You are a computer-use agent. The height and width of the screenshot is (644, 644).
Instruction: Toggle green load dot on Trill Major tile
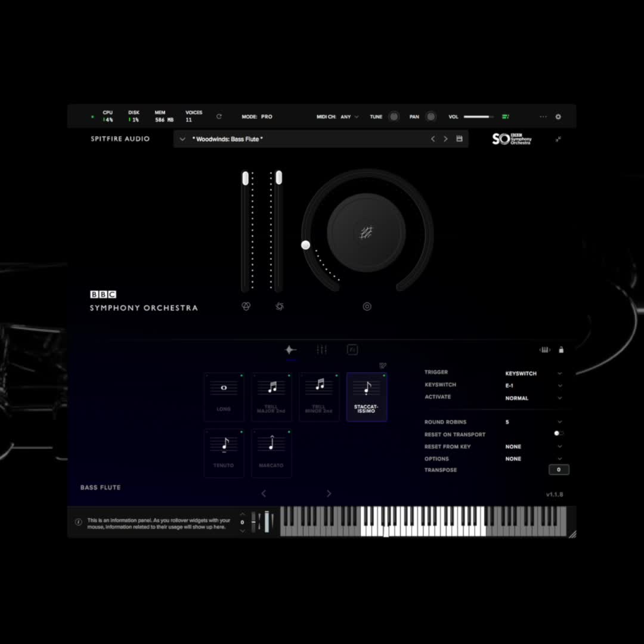coord(289,376)
